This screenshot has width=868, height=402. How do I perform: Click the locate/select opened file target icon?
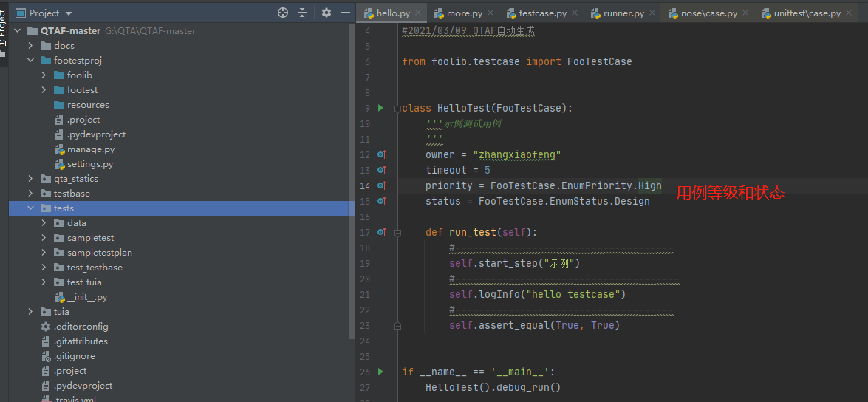point(282,13)
